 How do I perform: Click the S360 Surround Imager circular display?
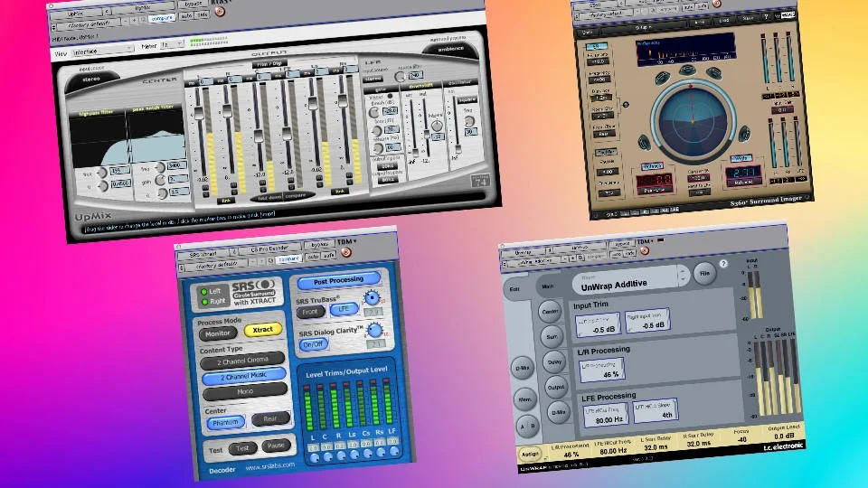pyautogui.click(x=693, y=120)
